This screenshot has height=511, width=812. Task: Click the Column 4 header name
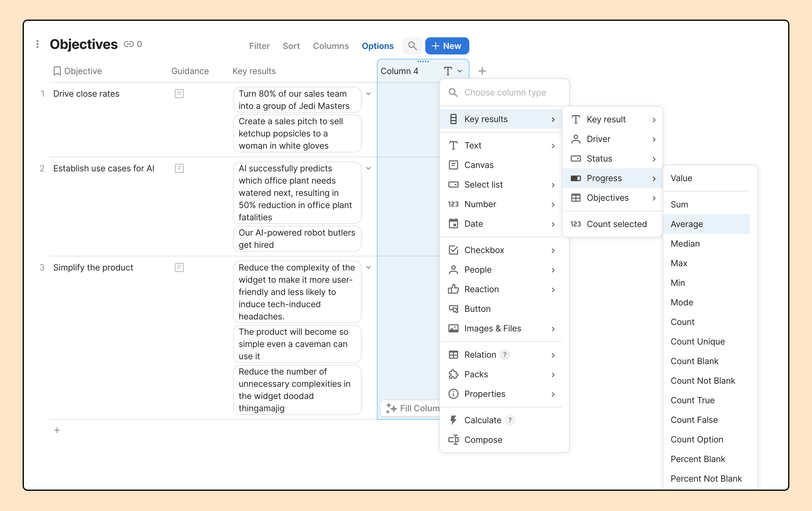(x=399, y=71)
